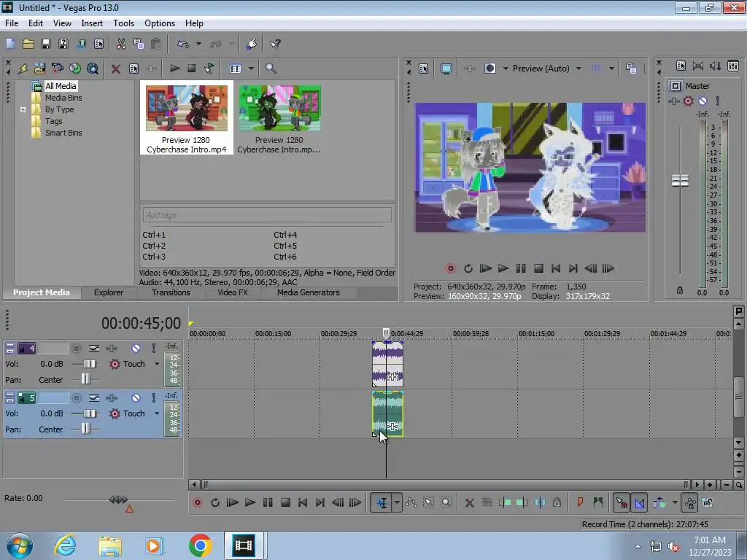Click the Insert Marker orange flag icon
Viewport: 747px width, 560px height.
click(x=580, y=502)
